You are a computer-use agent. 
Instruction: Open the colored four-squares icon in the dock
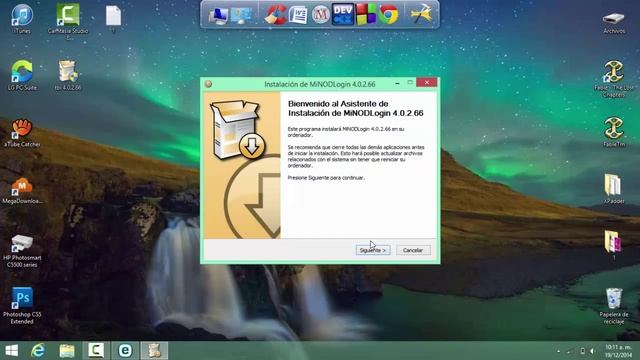click(366, 15)
